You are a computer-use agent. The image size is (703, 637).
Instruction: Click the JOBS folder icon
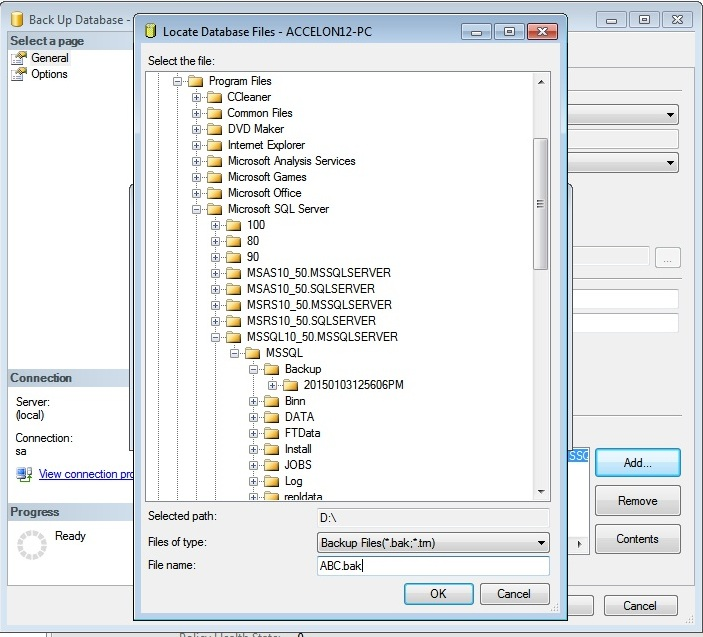[x=272, y=465]
